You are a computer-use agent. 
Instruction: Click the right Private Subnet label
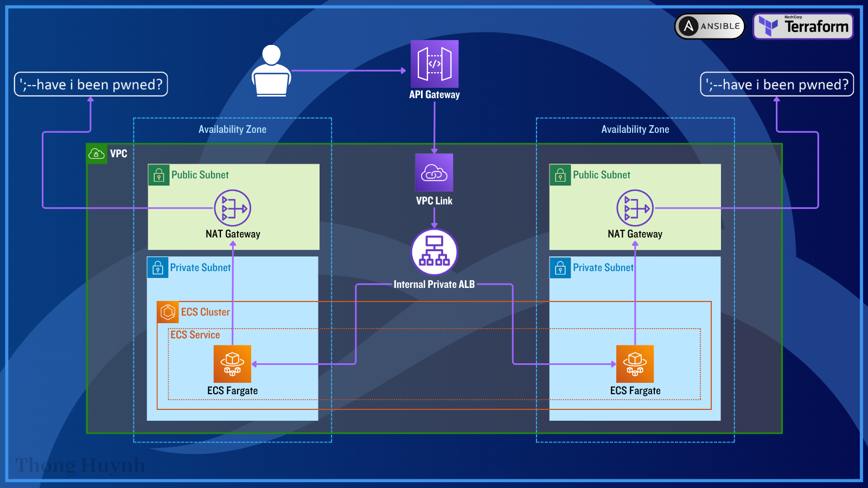[x=603, y=268]
